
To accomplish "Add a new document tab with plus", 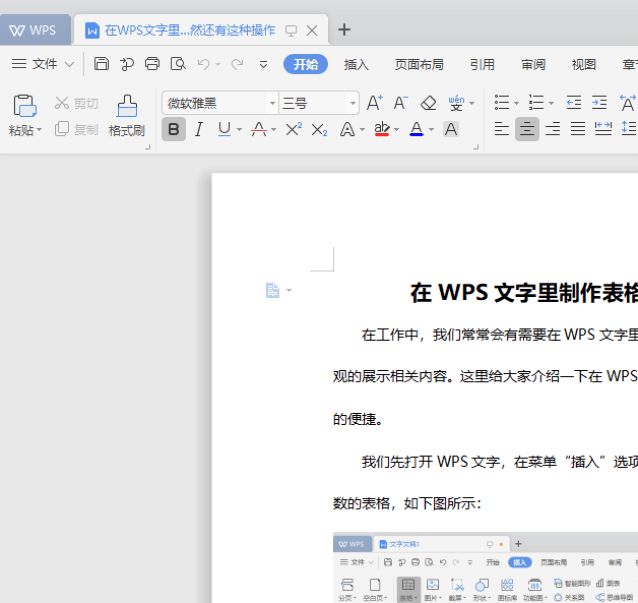I will point(344,29).
